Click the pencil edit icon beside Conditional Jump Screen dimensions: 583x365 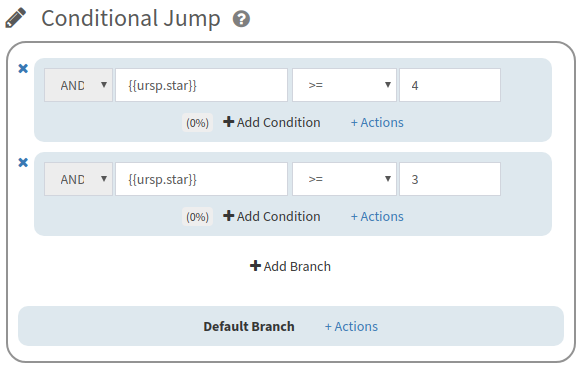(x=16, y=18)
